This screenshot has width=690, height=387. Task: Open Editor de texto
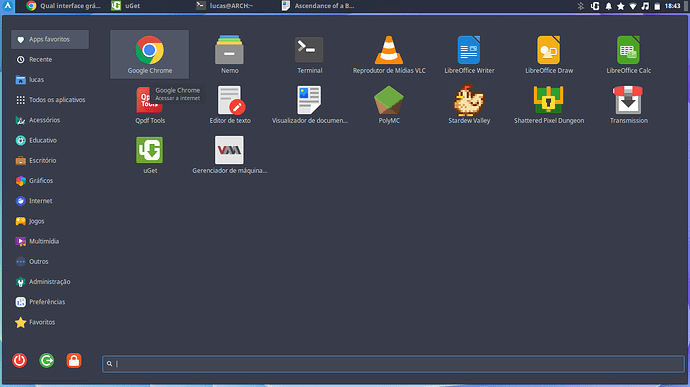[x=230, y=105]
